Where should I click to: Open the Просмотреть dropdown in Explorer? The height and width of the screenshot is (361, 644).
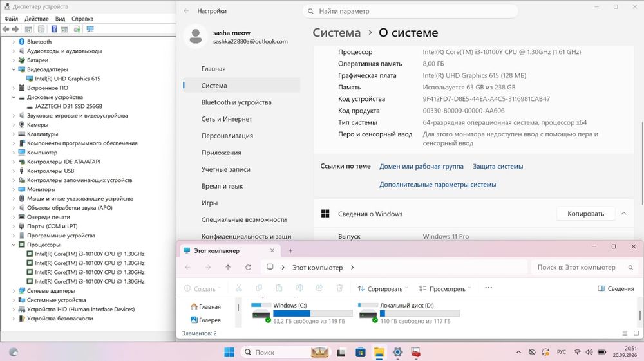coord(445,289)
